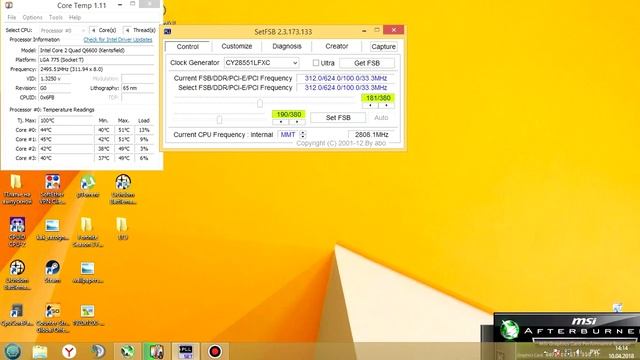Click the red record button taskbar icon
The width and height of the screenshot is (640, 360).
click(215, 351)
